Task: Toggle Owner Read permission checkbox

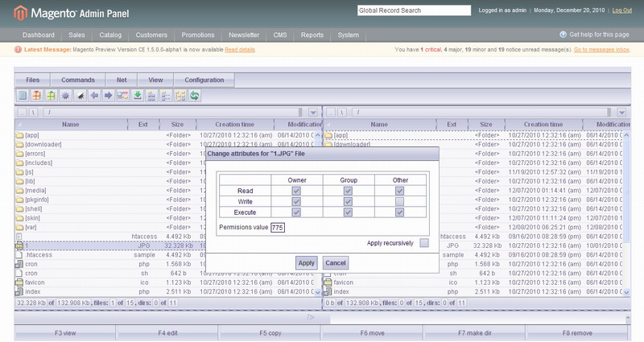Action: pyautogui.click(x=296, y=191)
